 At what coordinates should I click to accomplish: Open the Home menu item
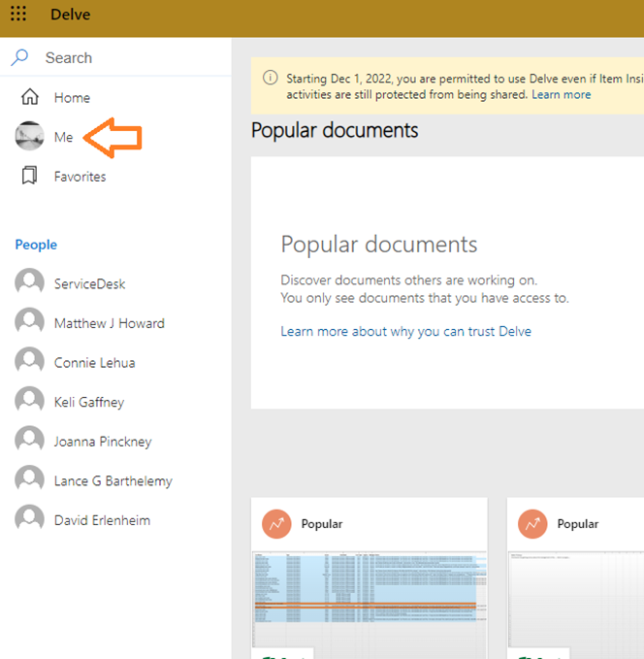click(x=72, y=98)
